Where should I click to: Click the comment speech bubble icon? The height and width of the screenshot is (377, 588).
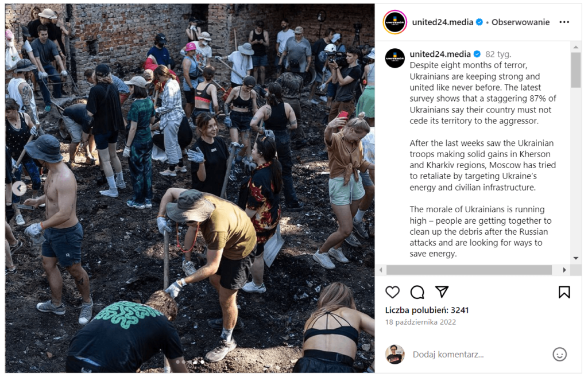417,292
